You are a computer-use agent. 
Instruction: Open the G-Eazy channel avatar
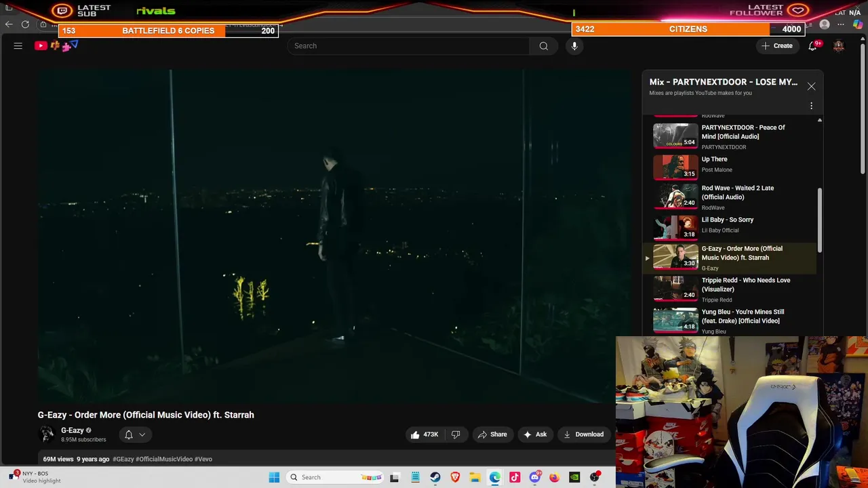(x=47, y=434)
